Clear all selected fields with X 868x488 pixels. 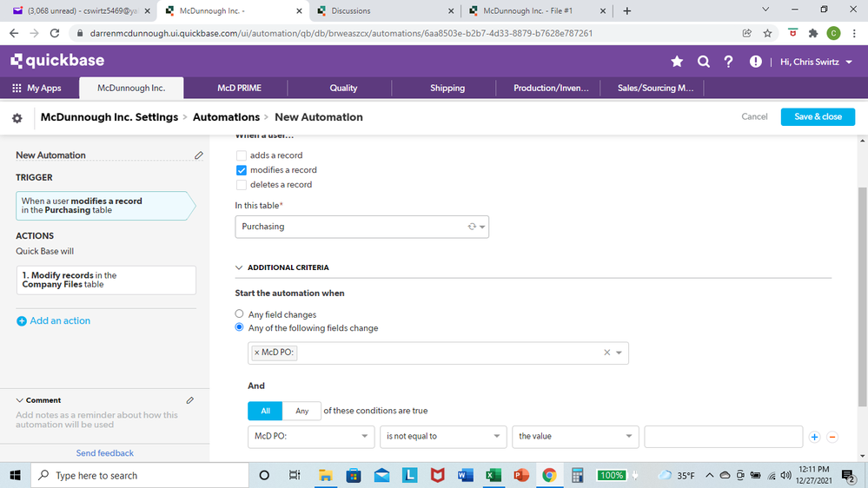[x=606, y=353]
